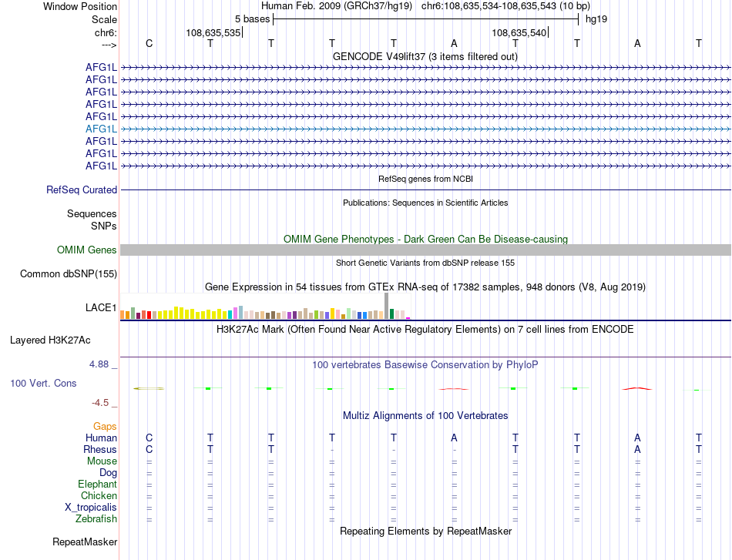Viewport: 732px width, 560px height.
Task: Click the OMIM Genes label
Action: coord(86,250)
